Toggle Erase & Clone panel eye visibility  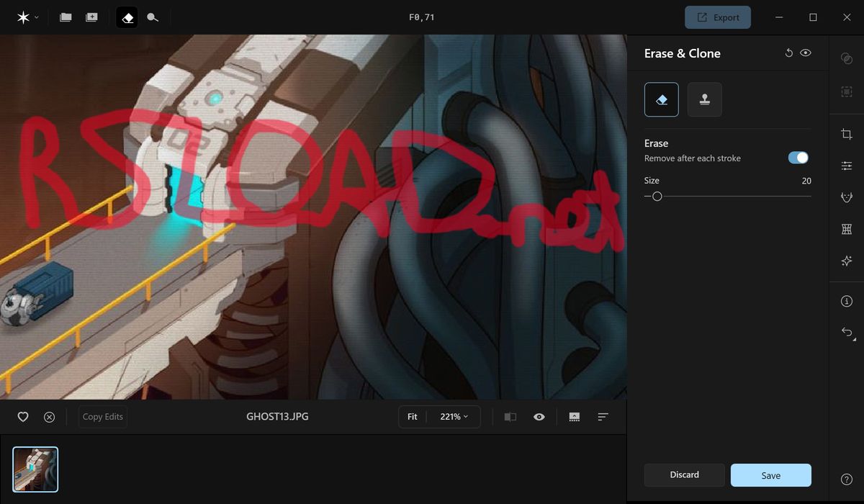(x=806, y=53)
